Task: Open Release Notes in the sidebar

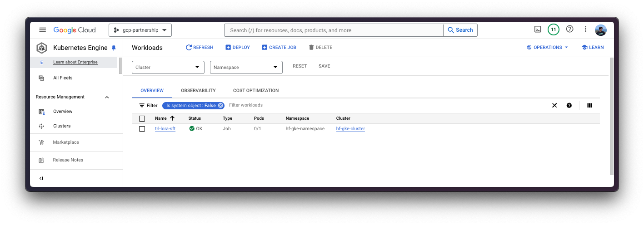Action: coord(68,160)
